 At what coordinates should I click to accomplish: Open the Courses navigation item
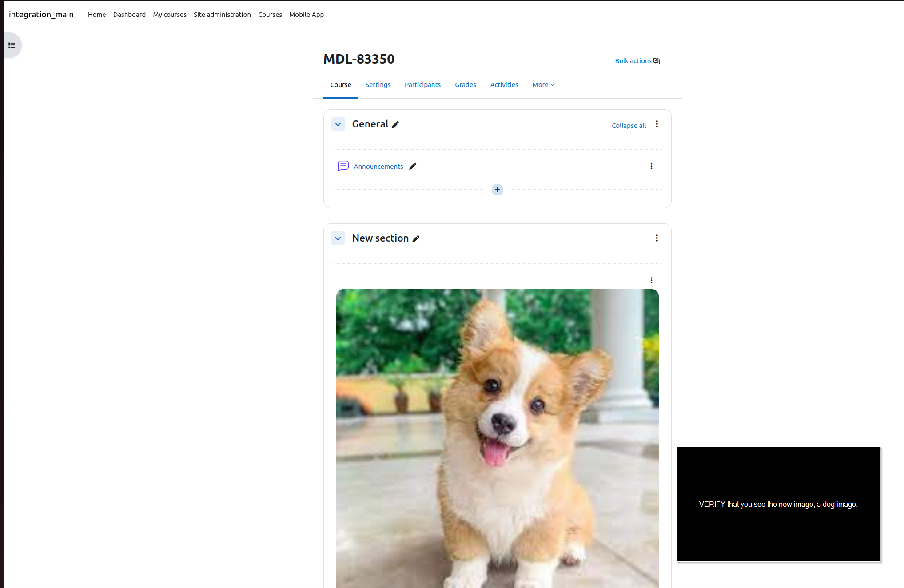270,15
